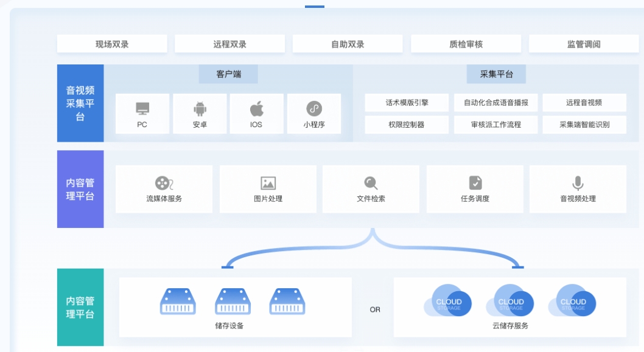644x352 pixels.
Task: Select the Android 安卓 robot icon
Action: tap(200, 109)
